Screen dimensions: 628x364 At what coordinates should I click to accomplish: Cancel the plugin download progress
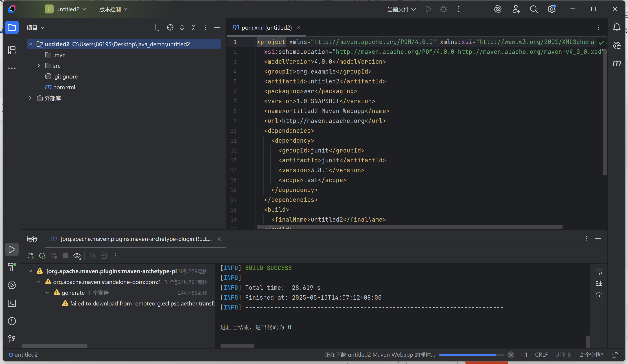(x=511, y=355)
